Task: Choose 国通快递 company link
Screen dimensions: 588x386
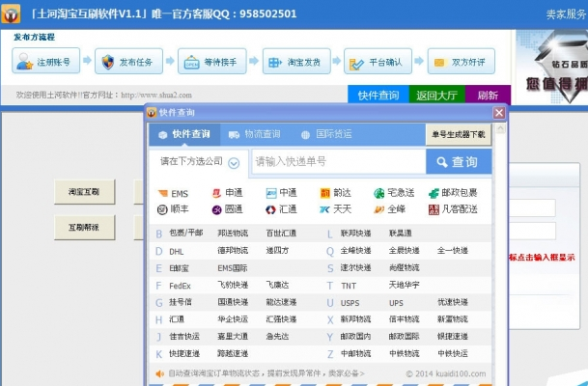Action: [x=233, y=302]
